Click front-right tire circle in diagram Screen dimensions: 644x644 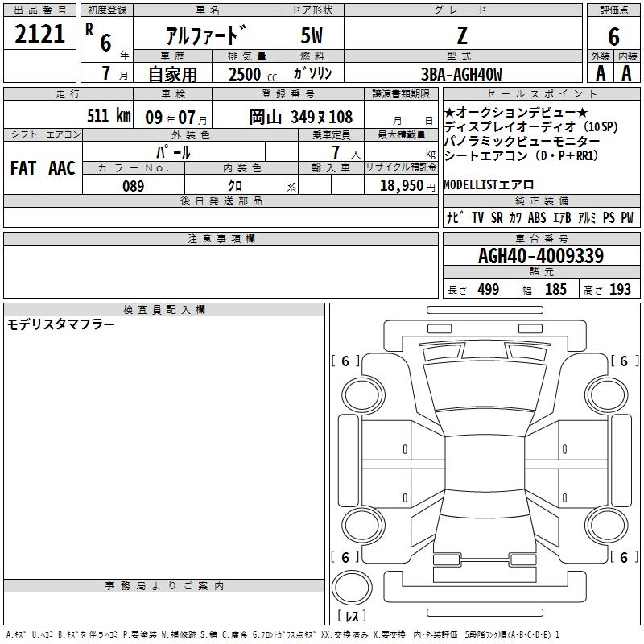pyautogui.click(x=607, y=395)
